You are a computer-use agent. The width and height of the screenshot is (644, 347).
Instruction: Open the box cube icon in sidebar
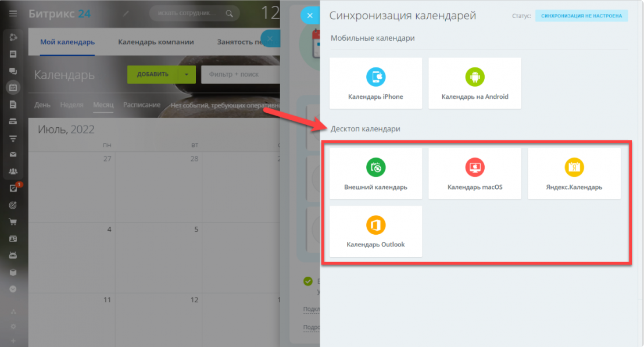(13, 272)
